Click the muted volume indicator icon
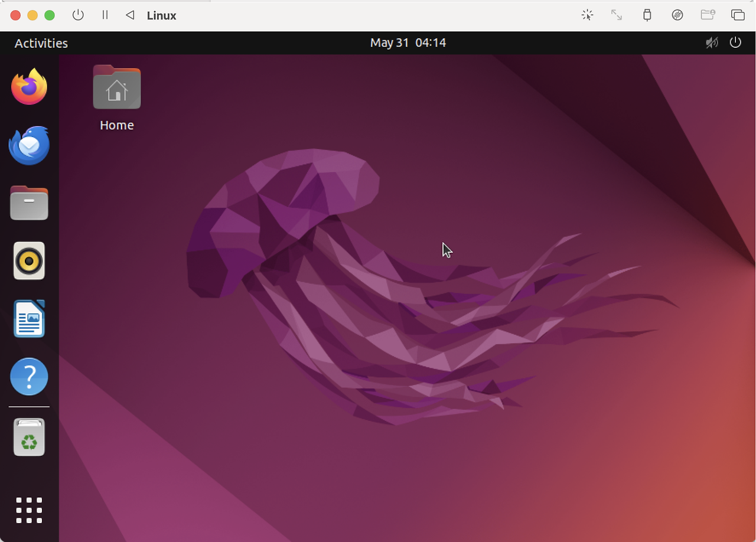 (712, 43)
